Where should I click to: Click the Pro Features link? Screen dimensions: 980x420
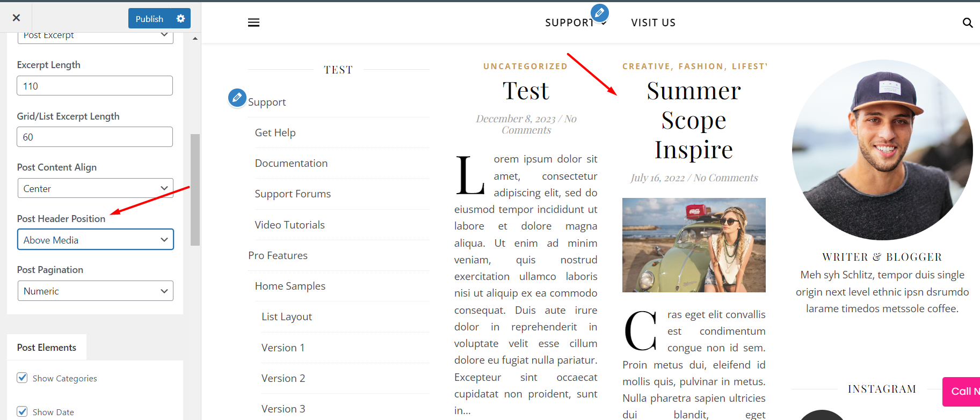[x=278, y=255]
